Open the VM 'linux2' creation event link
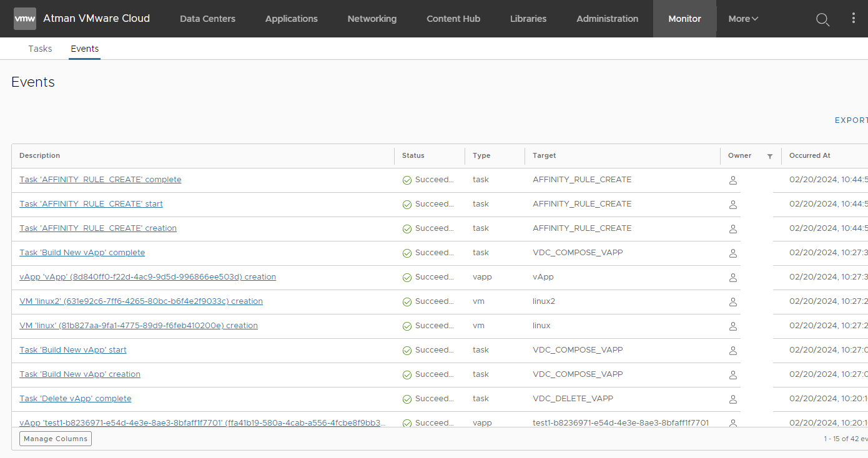This screenshot has width=868, height=458. [x=141, y=301]
